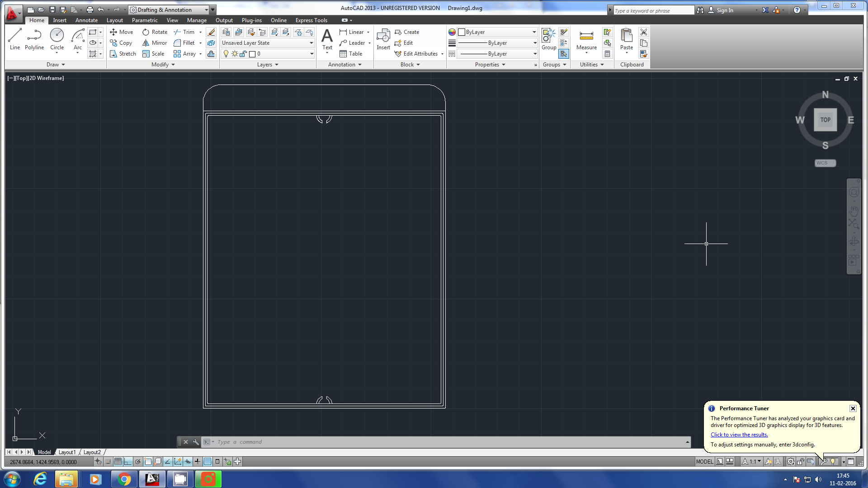This screenshot has width=868, height=488.
Task: Click the Leader tool
Action: (352, 43)
